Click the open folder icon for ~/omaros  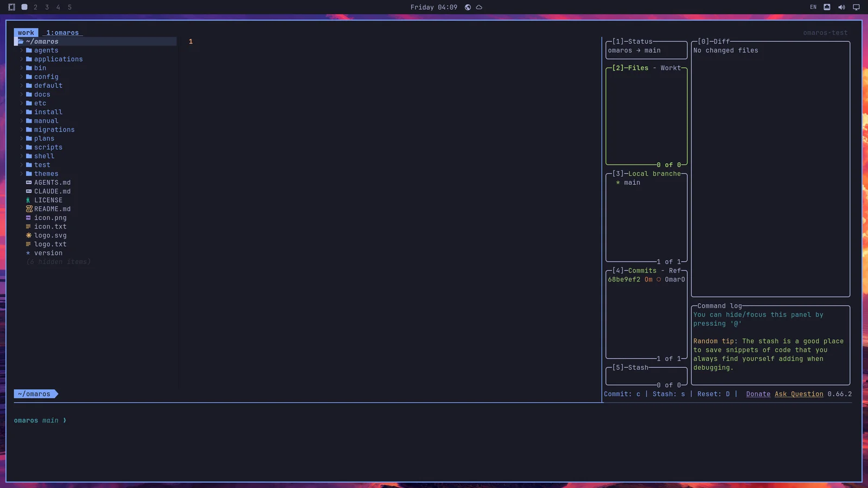(x=21, y=41)
